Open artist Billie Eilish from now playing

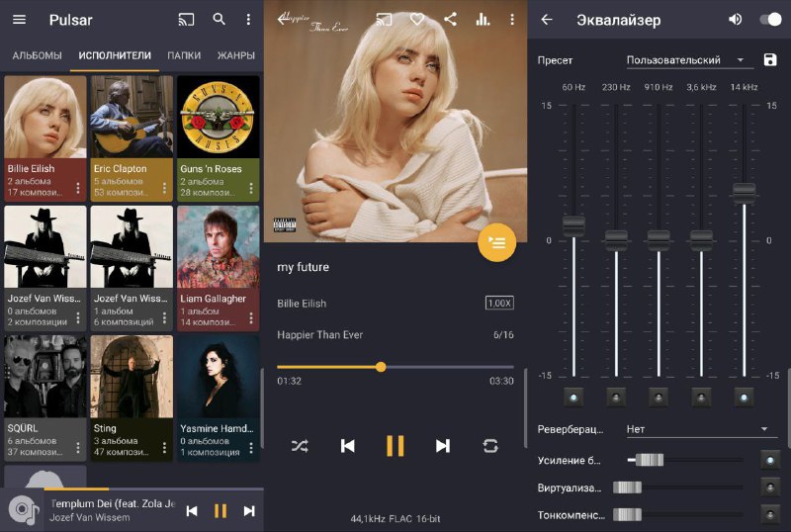(x=302, y=304)
